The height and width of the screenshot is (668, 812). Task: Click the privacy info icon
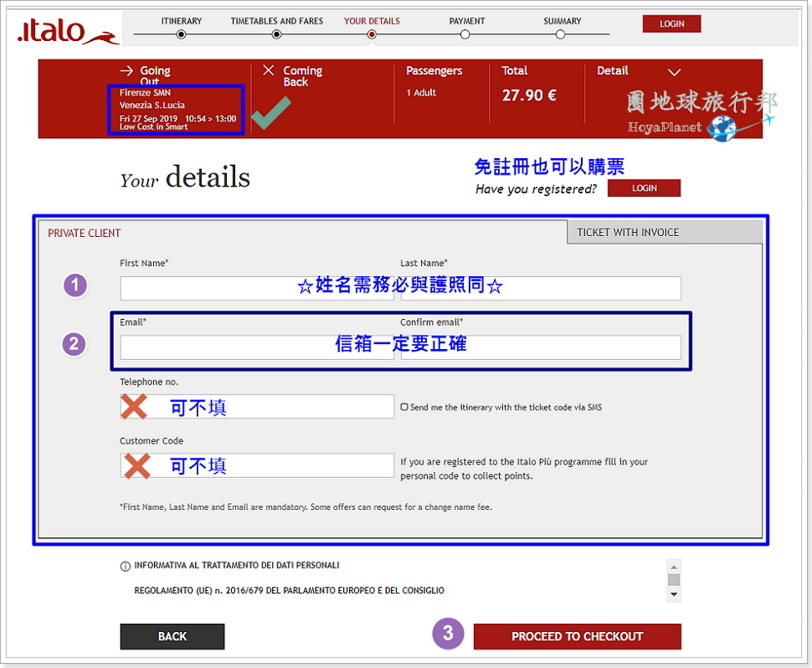[x=126, y=566]
